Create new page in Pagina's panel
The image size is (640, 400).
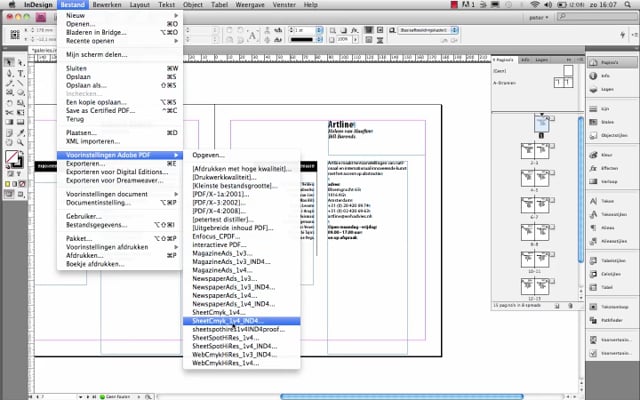pyautogui.click(x=557, y=306)
